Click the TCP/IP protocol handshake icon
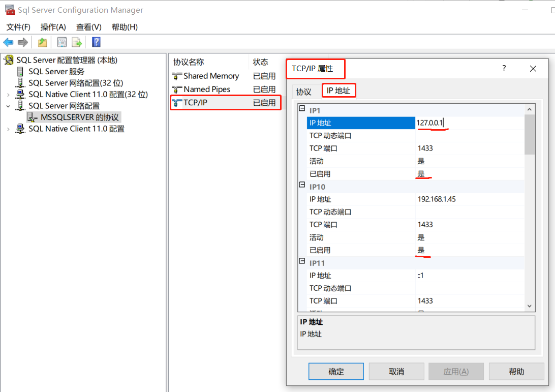The height and width of the screenshot is (392, 555). tap(176, 102)
